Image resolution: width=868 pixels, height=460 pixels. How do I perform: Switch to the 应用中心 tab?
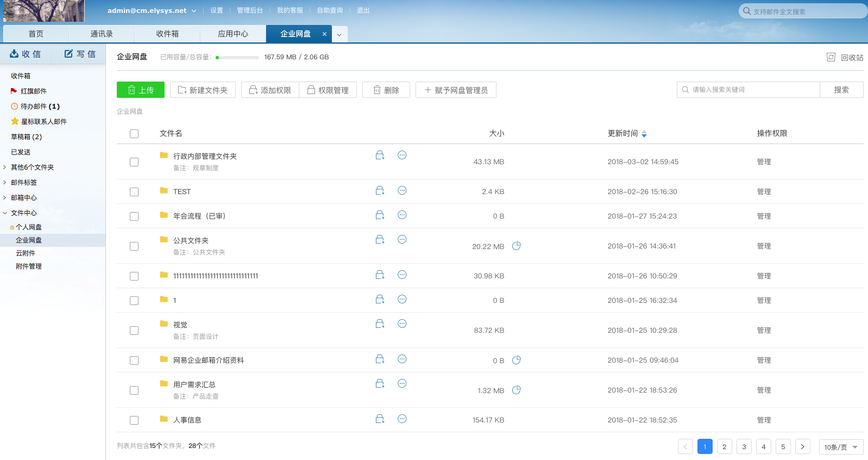233,34
